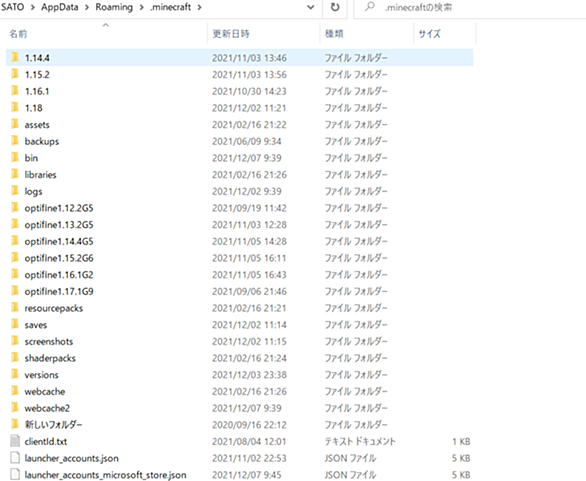Click the date 2021/12/03 23:38 of versions
The height and width of the screenshot is (481, 586).
(x=249, y=375)
